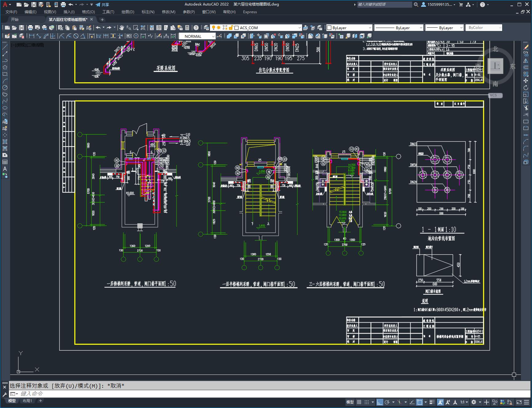
Task: Switch to the 开始 tab
Action: tap(15, 19)
